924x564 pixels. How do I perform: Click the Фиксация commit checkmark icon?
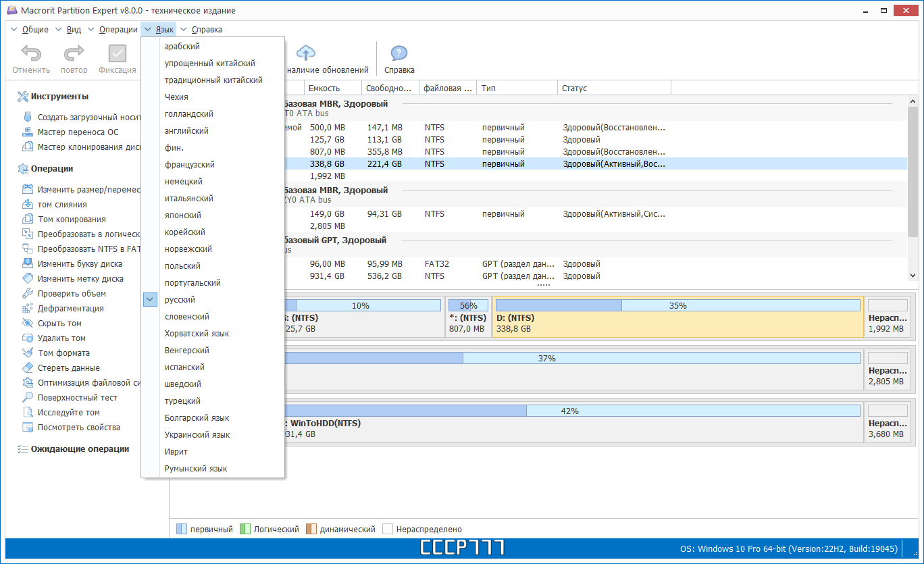pyautogui.click(x=118, y=53)
